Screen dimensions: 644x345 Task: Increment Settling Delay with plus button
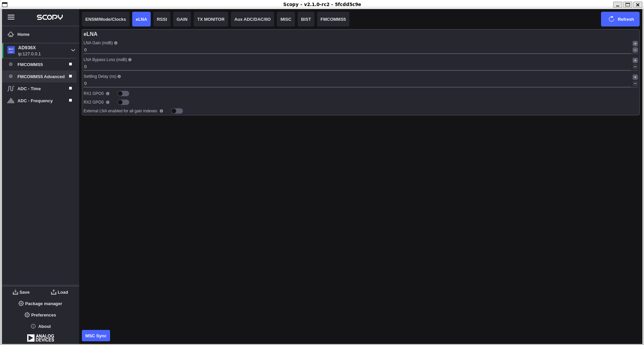[x=635, y=77]
